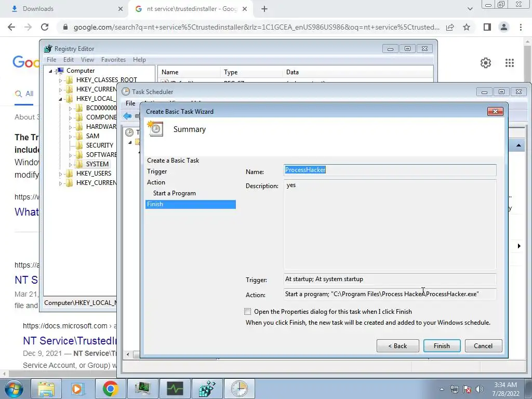Click the Registry Editor title bar icon
Image resolution: width=532 pixels, height=399 pixels.
pos(48,49)
